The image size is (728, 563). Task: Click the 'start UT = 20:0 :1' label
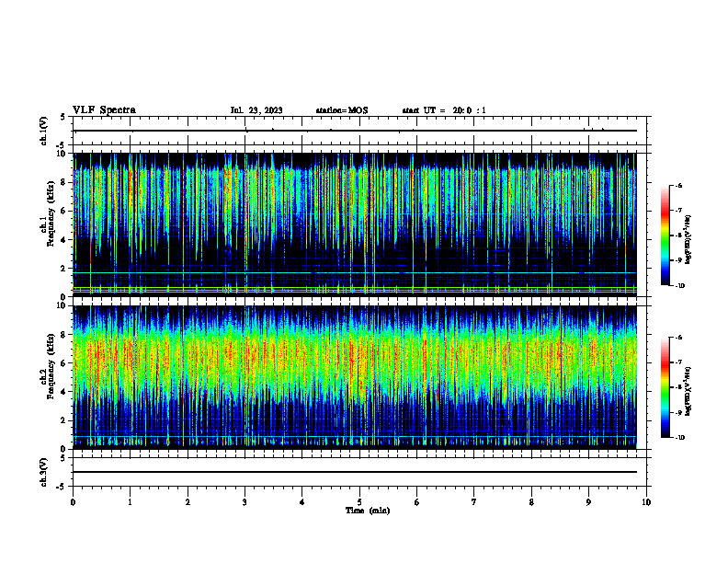[444, 110]
